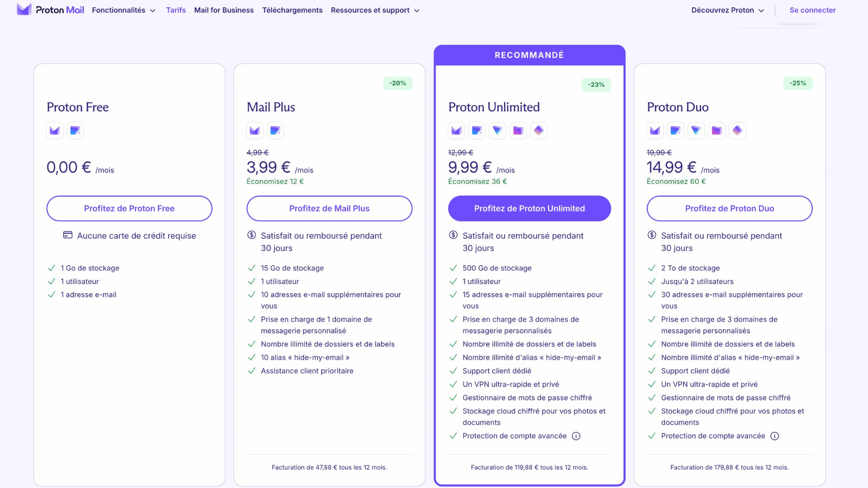Open the Ressources et support dropdown
Image resolution: width=868 pixels, height=488 pixels.
pyautogui.click(x=375, y=10)
